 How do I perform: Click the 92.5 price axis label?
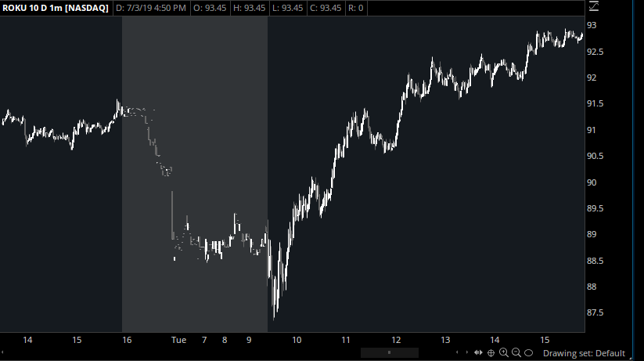click(595, 52)
